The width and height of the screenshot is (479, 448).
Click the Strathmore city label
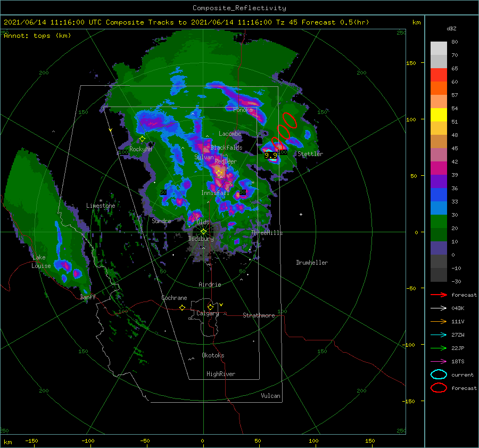pyautogui.click(x=259, y=315)
